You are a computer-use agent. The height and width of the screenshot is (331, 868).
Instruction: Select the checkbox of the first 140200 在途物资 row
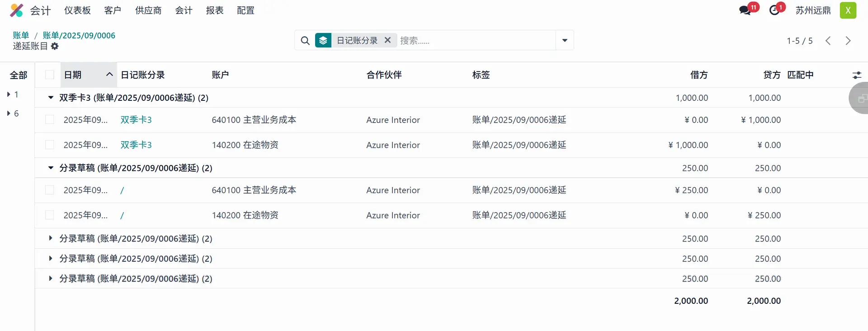click(50, 145)
